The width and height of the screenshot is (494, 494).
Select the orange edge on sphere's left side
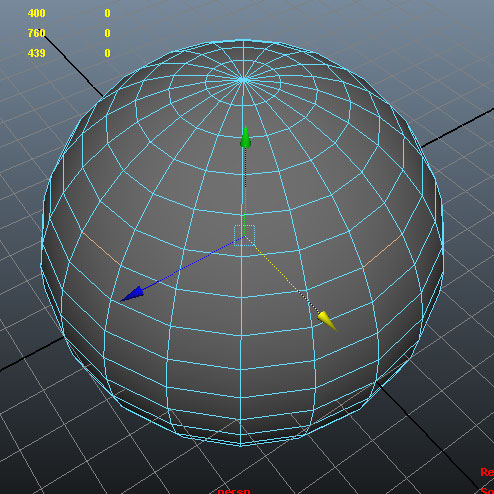(101, 249)
